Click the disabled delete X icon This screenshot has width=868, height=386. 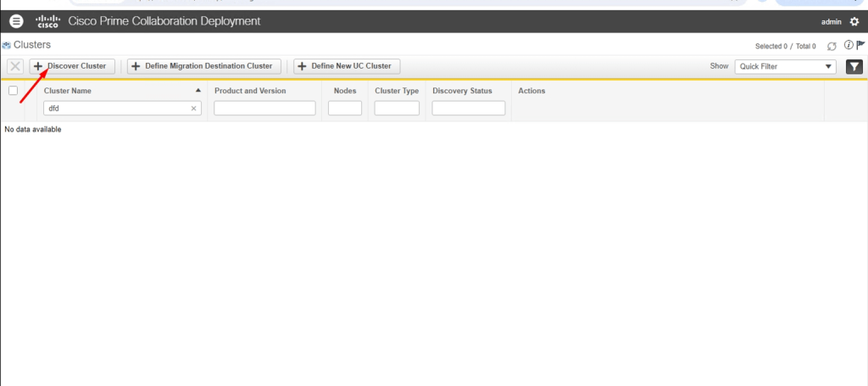[x=15, y=66]
